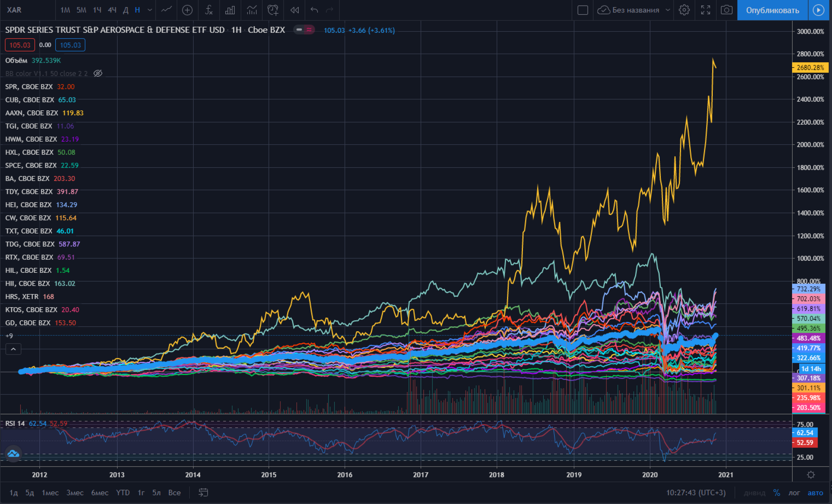Open the compare or add symbol tool
The height and width of the screenshot is (504, 832).
187,10
